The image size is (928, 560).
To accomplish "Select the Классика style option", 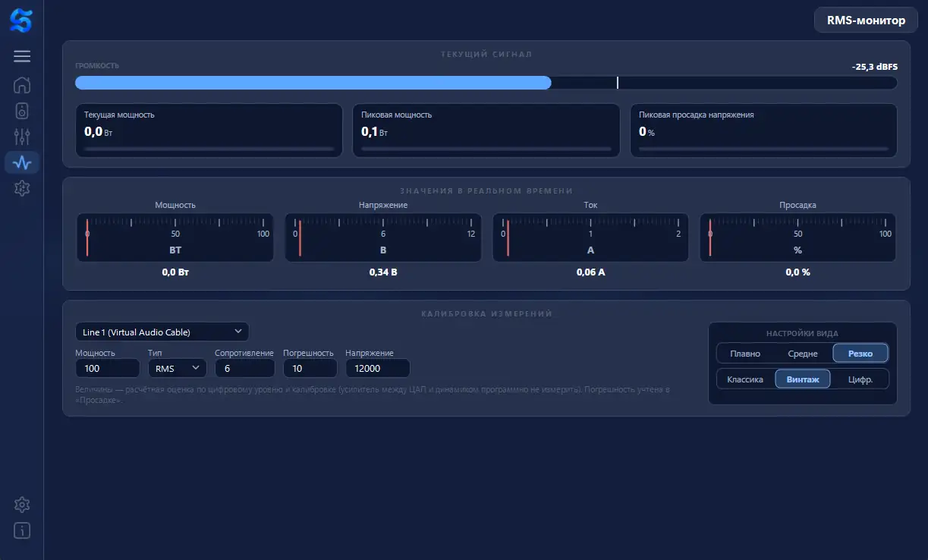I will pyautogui.click(x=745, y=379).
